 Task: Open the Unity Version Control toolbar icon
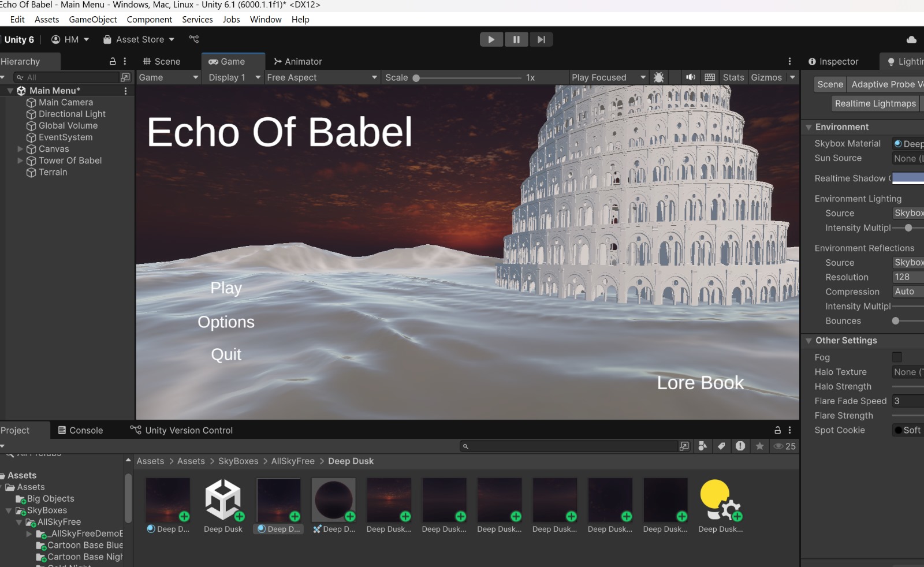click(194, 39)
